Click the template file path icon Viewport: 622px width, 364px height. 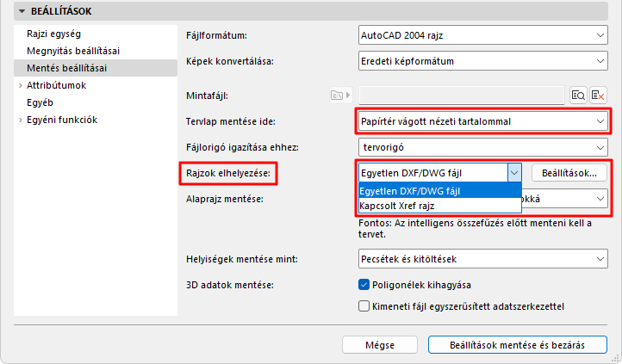[340, 95]
